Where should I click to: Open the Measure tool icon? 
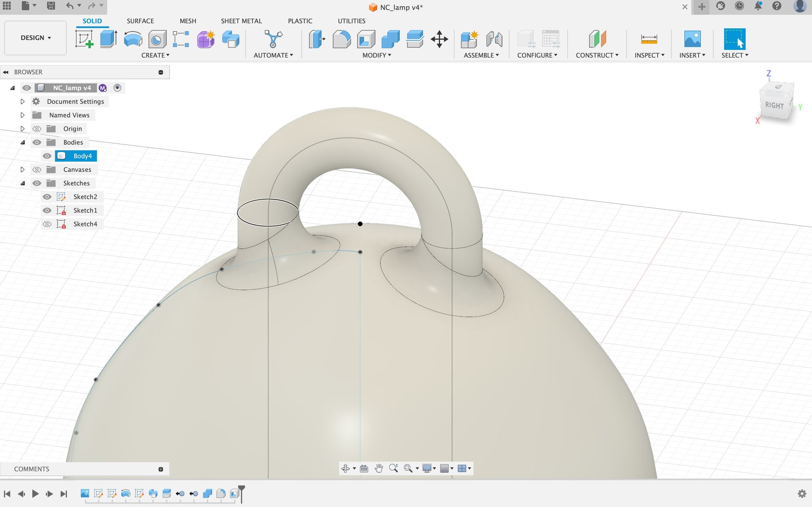[649, 39]
